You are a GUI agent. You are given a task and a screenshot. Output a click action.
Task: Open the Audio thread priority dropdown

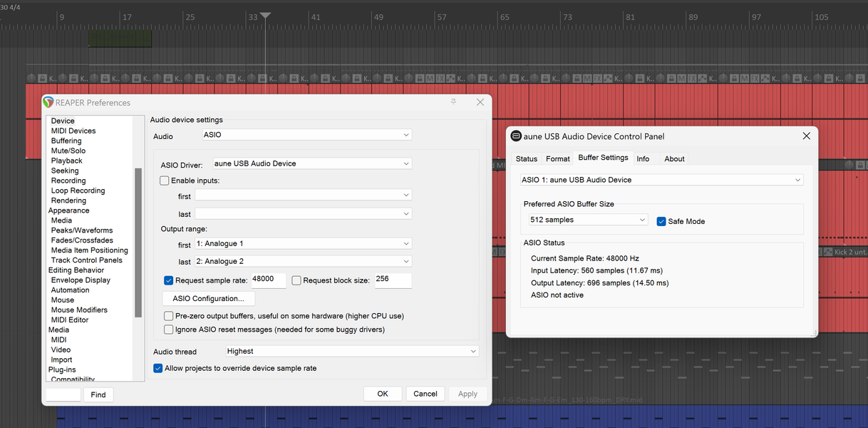tap(352, 351)
